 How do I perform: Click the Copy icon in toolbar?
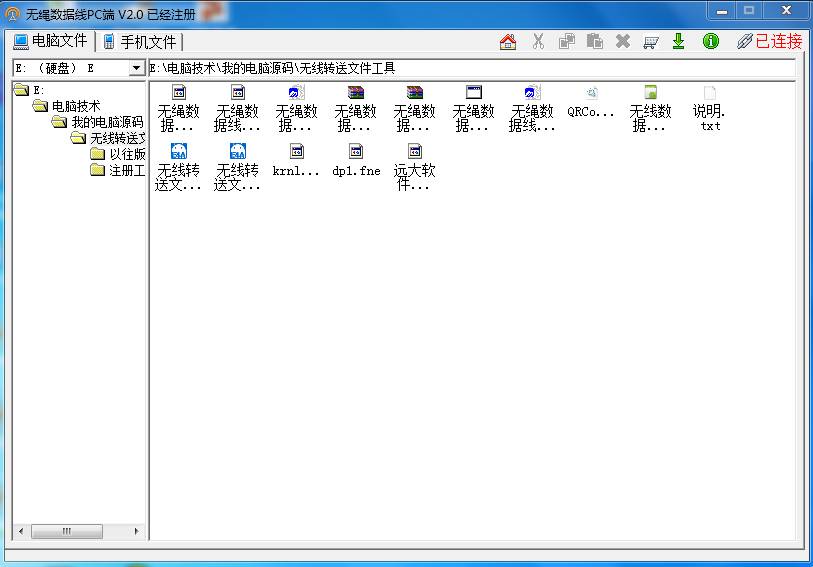coord(567,41)
